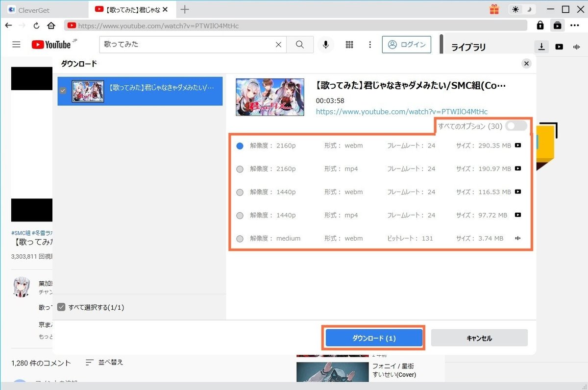Click the ライブラリ heading
This screenshot has width=588, height=390.
[468, 47]
